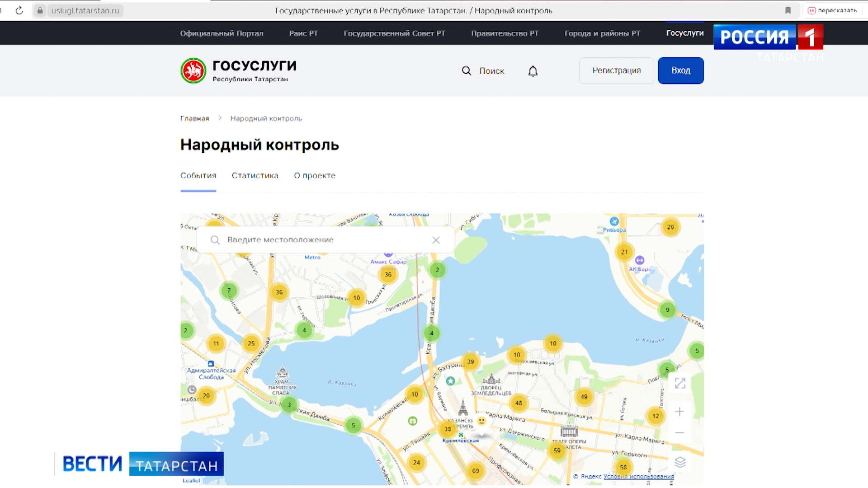Viewport: 868px width, 488px height.
Task: Open Официальный Портал top menu link
Action: 222,33
